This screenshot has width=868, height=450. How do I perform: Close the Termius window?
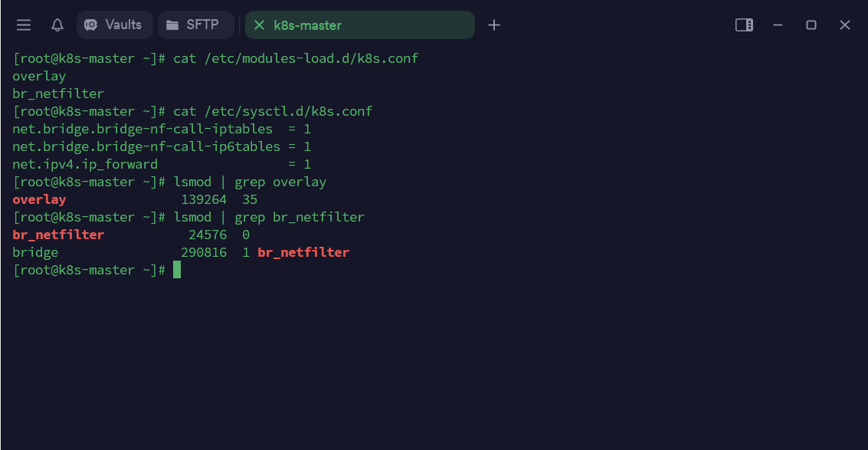[845, 25]
